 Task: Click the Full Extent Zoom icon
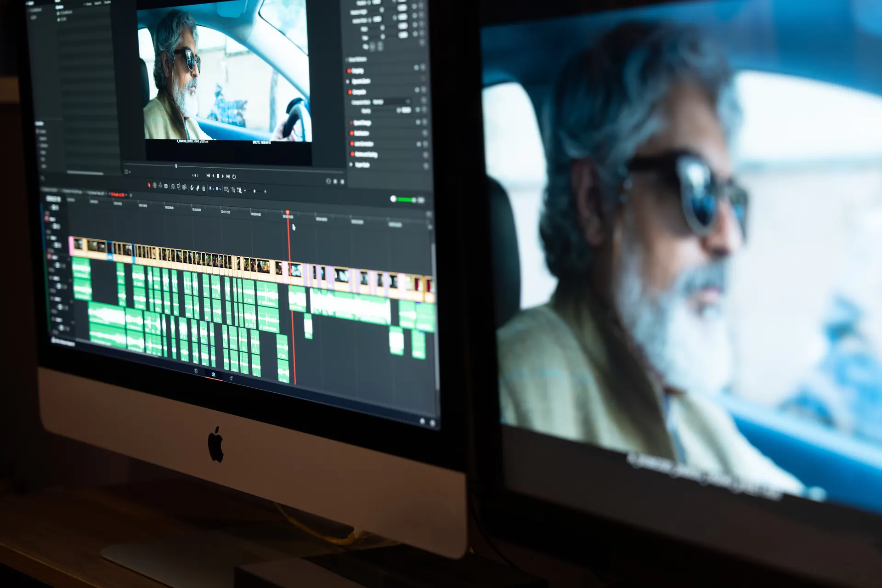(226, 189)
